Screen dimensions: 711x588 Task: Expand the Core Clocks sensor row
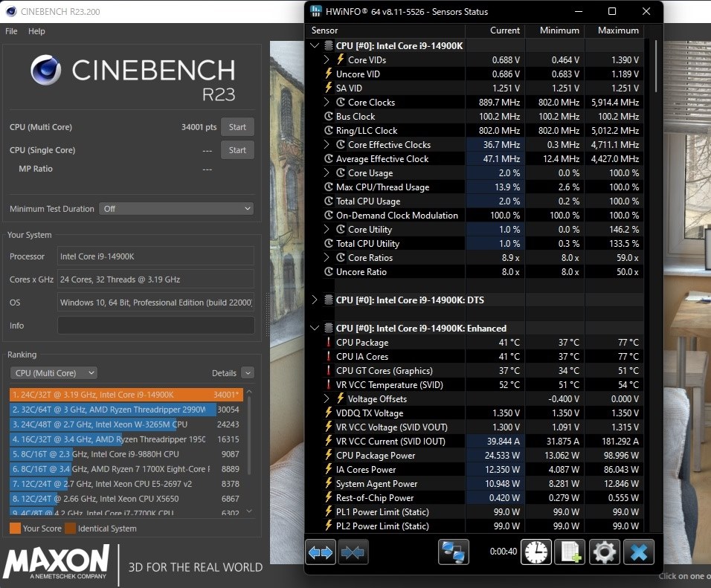tap(326, 102)
